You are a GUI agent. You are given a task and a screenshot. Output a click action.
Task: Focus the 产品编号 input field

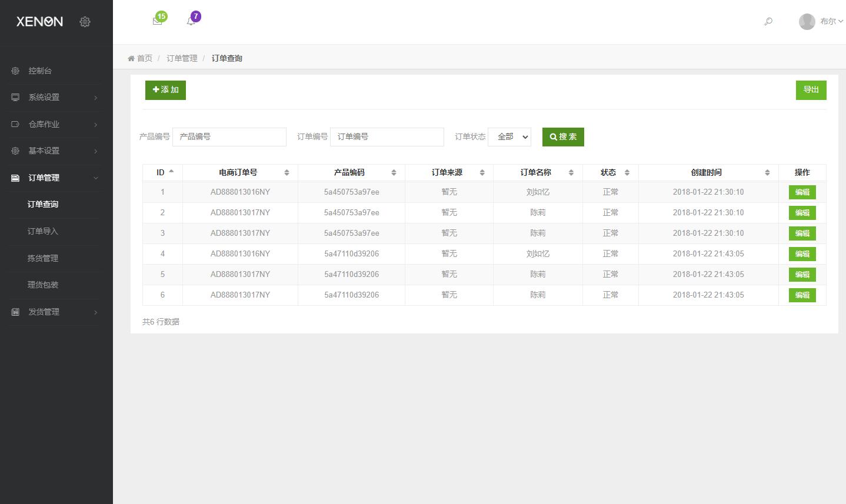tap(229, 137)
